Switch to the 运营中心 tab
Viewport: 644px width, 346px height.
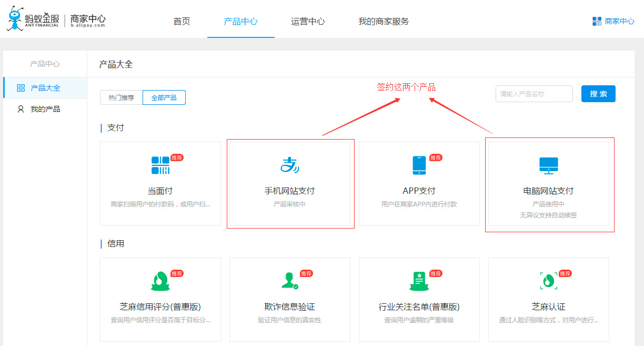(x=308, y=22)
